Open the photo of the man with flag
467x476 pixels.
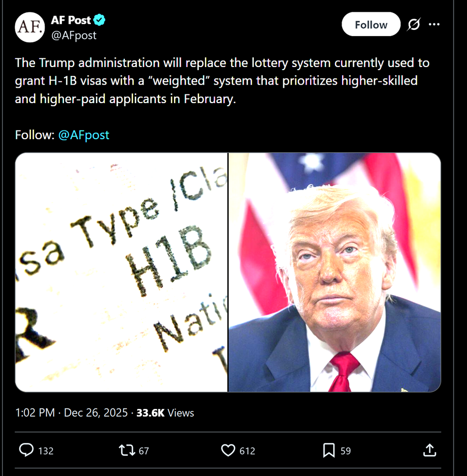[x=334, y=272]
